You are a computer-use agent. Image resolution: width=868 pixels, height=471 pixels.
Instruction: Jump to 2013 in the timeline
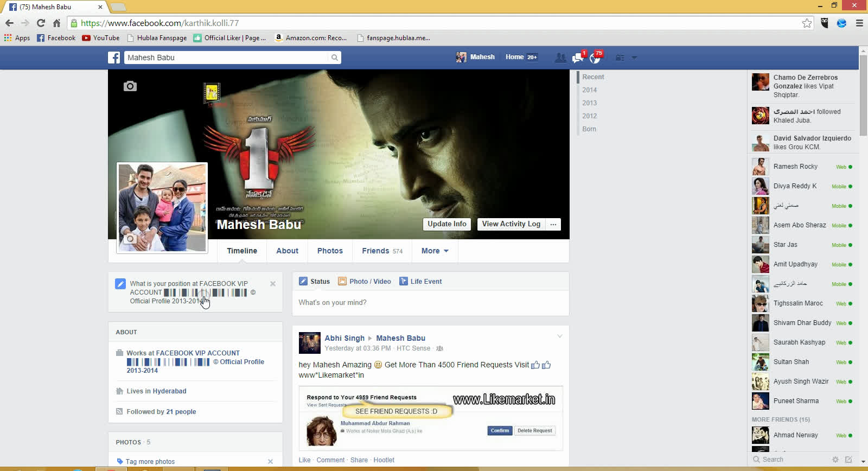[x=589, y=103]
